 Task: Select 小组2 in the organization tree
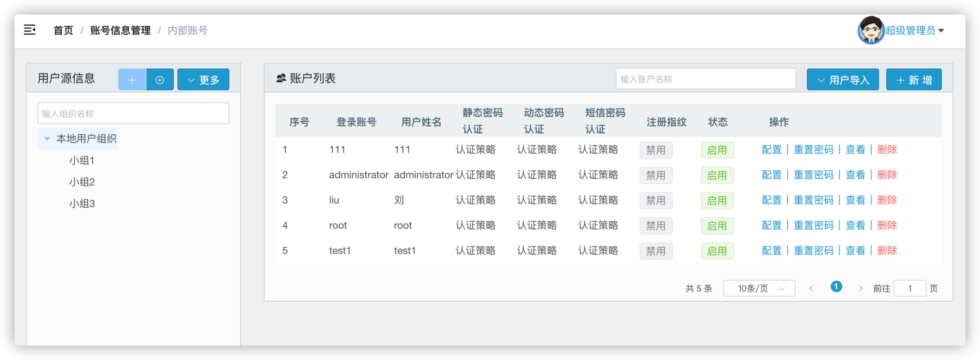click(x=82, y=182)
